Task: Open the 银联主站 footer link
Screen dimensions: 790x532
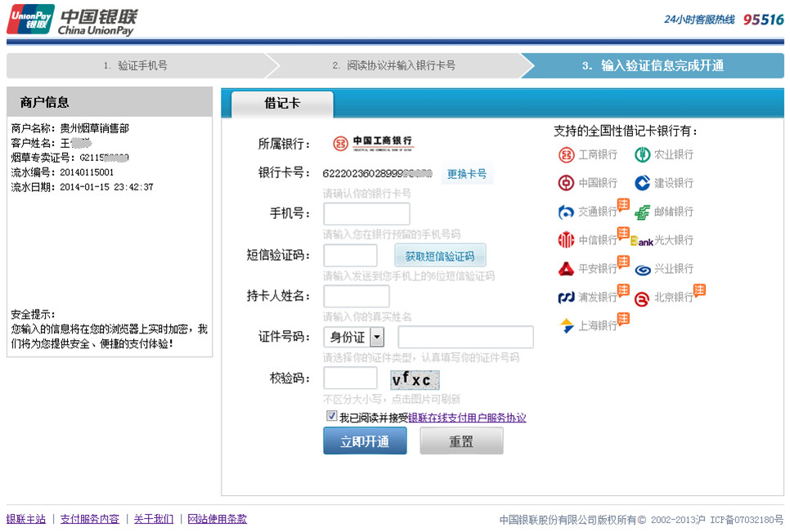Action: (26, 519)
